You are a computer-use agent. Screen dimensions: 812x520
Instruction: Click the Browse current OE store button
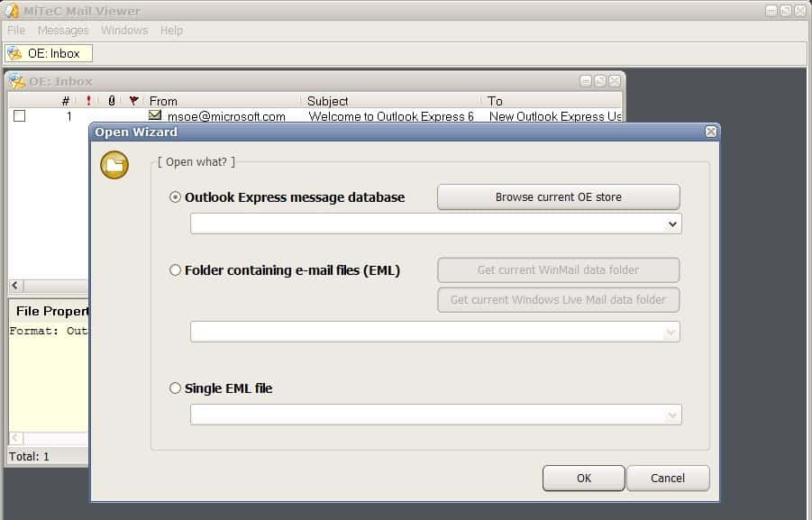coord(559,196)
